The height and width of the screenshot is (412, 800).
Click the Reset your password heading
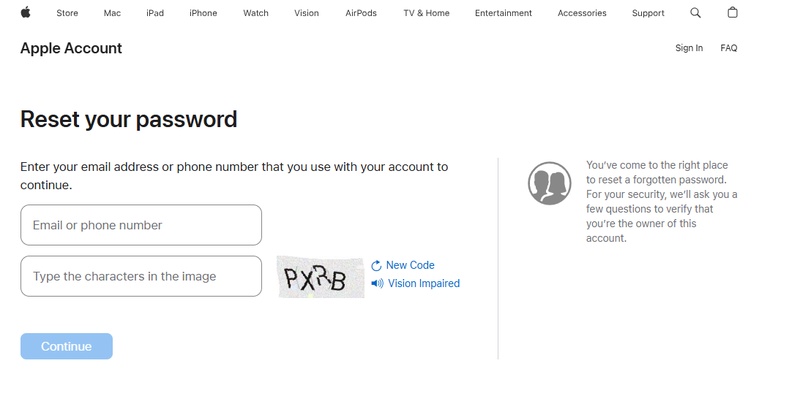(x=129, y=119)
